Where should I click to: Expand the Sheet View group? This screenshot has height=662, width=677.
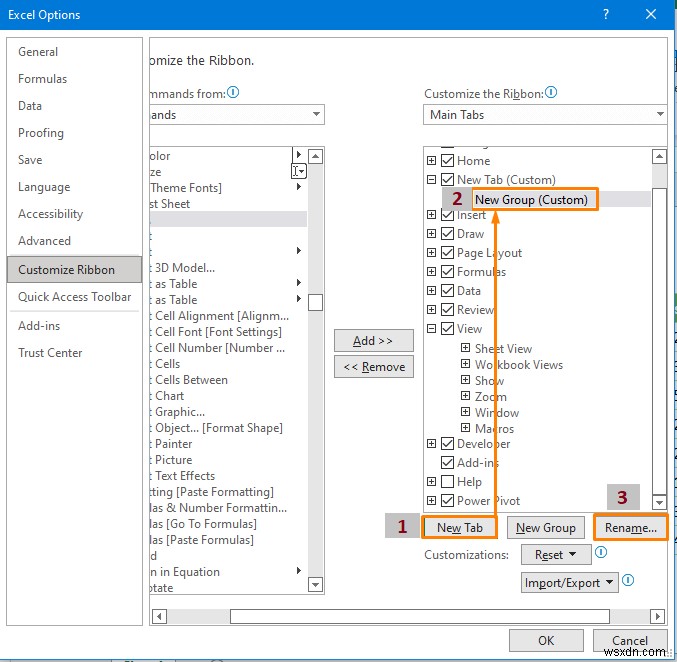pyautogui.click(x=465, y=348)
